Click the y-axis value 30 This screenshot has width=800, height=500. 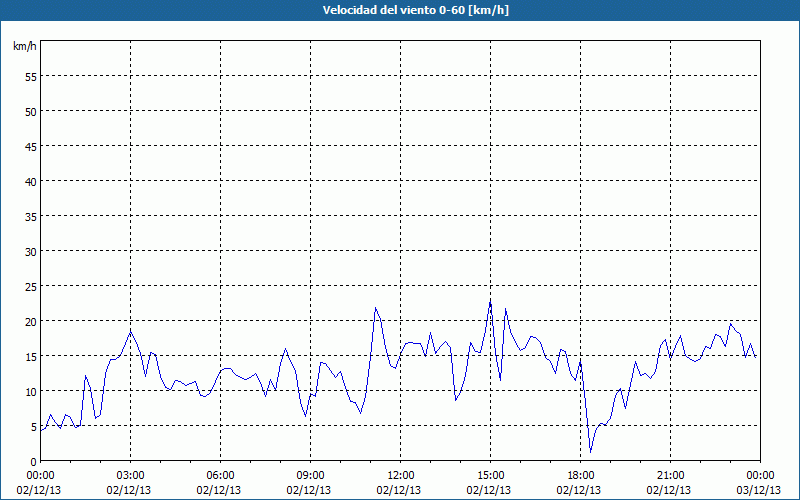coord(31,251)
